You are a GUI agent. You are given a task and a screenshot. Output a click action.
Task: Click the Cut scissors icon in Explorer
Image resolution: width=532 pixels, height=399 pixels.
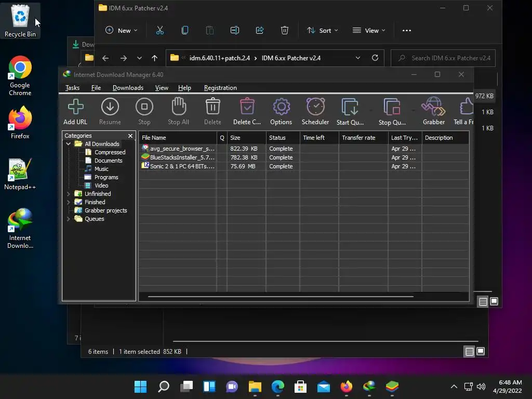[x=160, y=31]
